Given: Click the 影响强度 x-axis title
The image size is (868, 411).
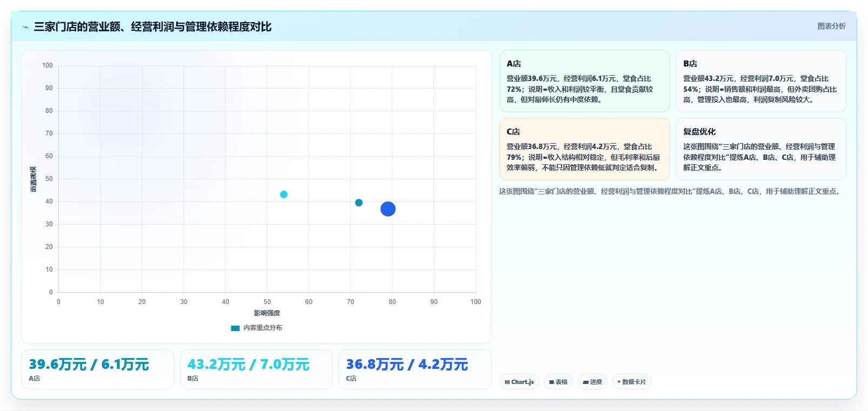Looking at the screenshot, I should point(267,313).
